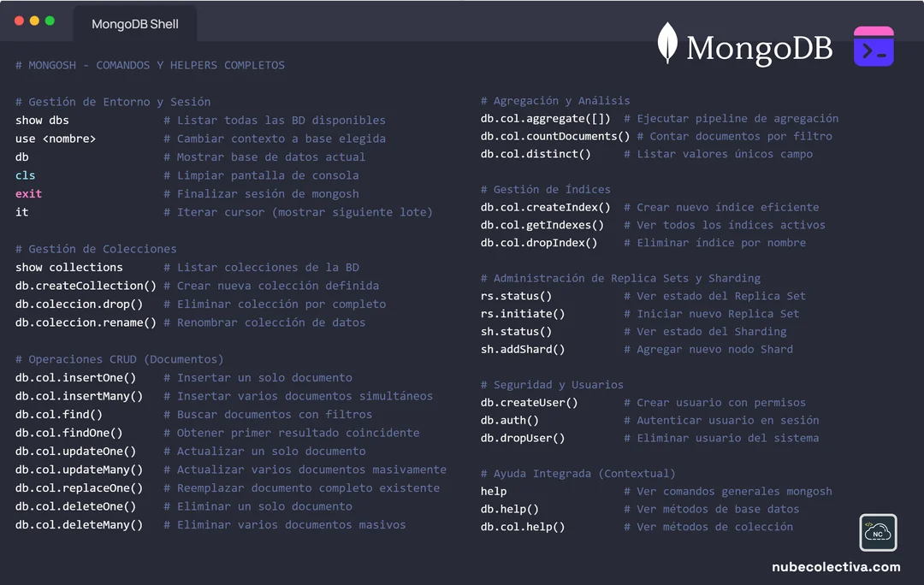Click the 'db.col.updateOne()' command
Image resolution: width=924 pixels, height=585 pixels.
pyautogui.click(x=75, y=452)
